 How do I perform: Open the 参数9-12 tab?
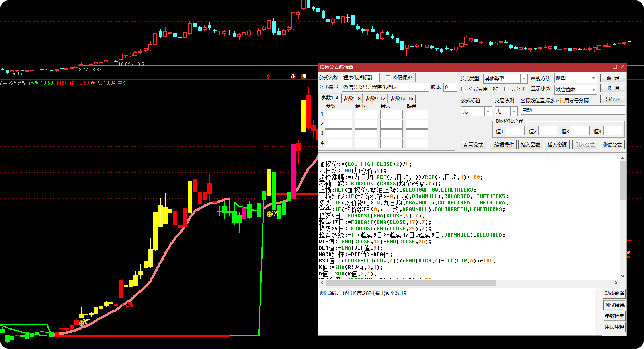pyautogui.click(x=375, y=98)
